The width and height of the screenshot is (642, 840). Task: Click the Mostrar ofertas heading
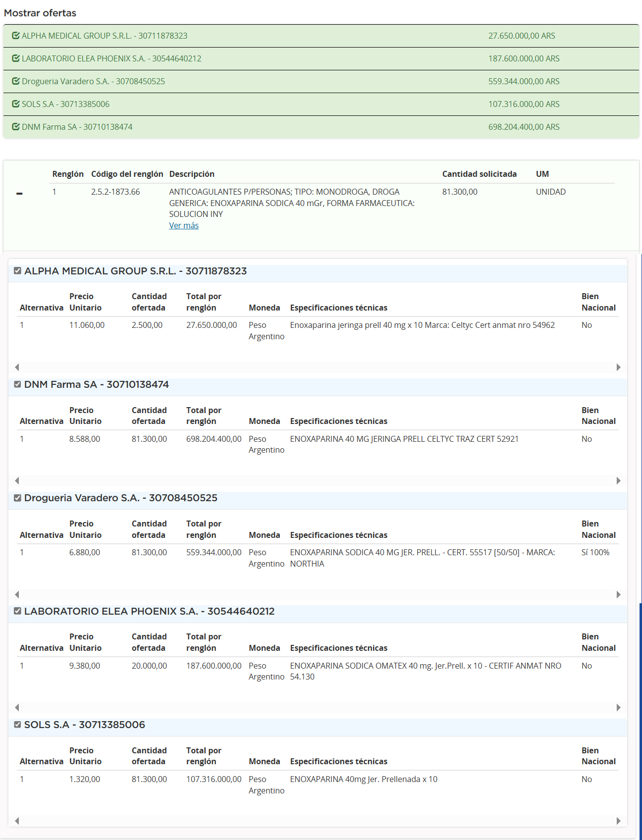40,13
